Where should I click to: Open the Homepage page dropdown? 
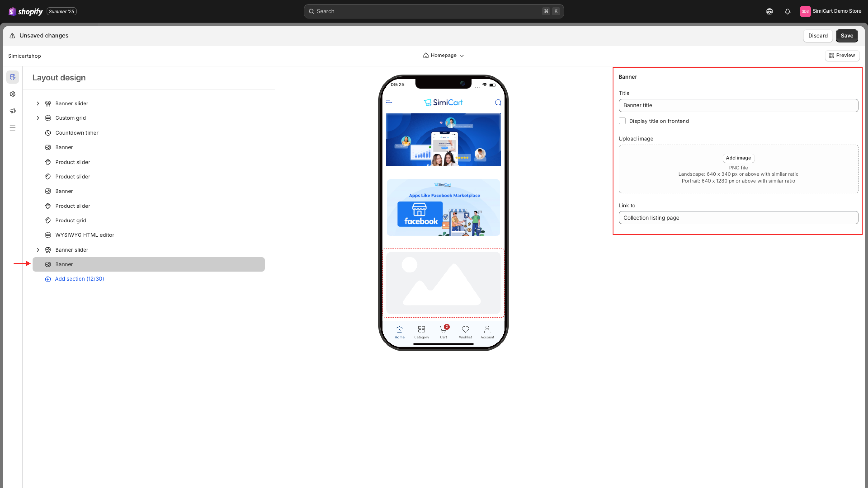pyautogui.click(x=443, y=56)
